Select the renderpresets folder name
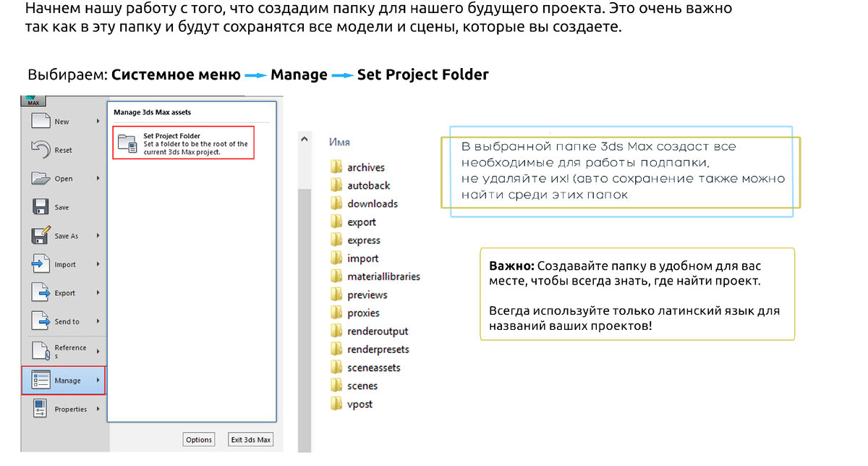 (x=378, y=349)
